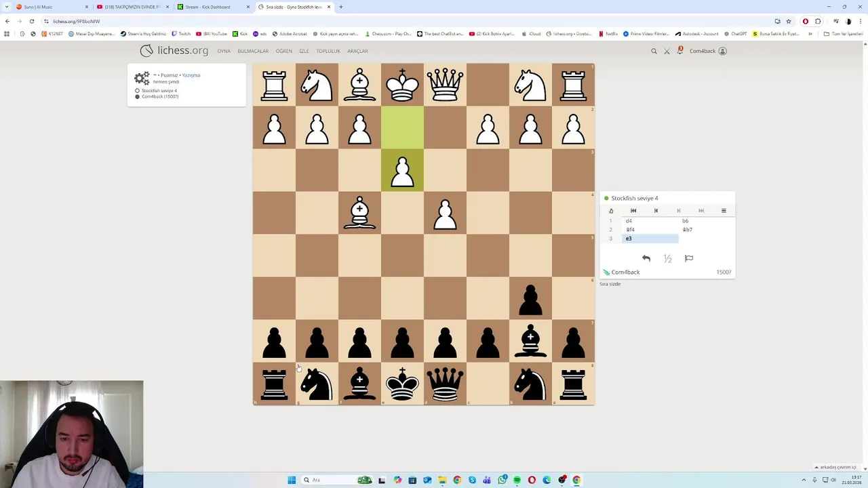Click the black king on the board
The width and height of the screenshot is (868, 488).
click(402, 384)
